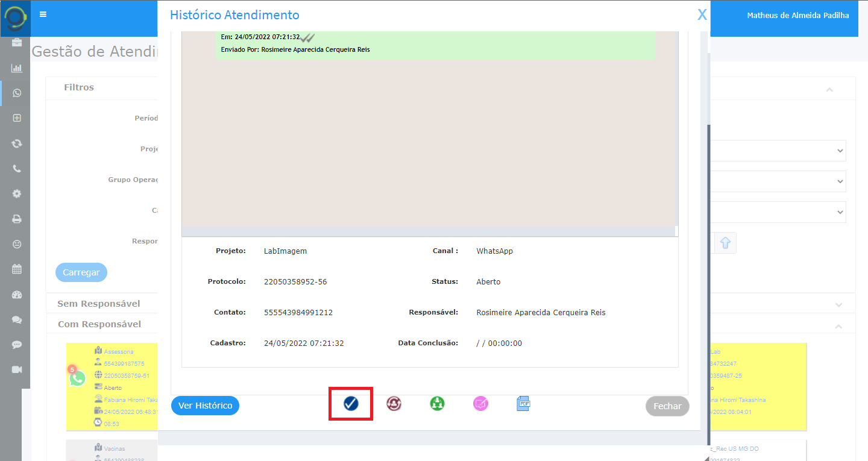Click the protocol number 22050358952-56

tap(295, 281)
